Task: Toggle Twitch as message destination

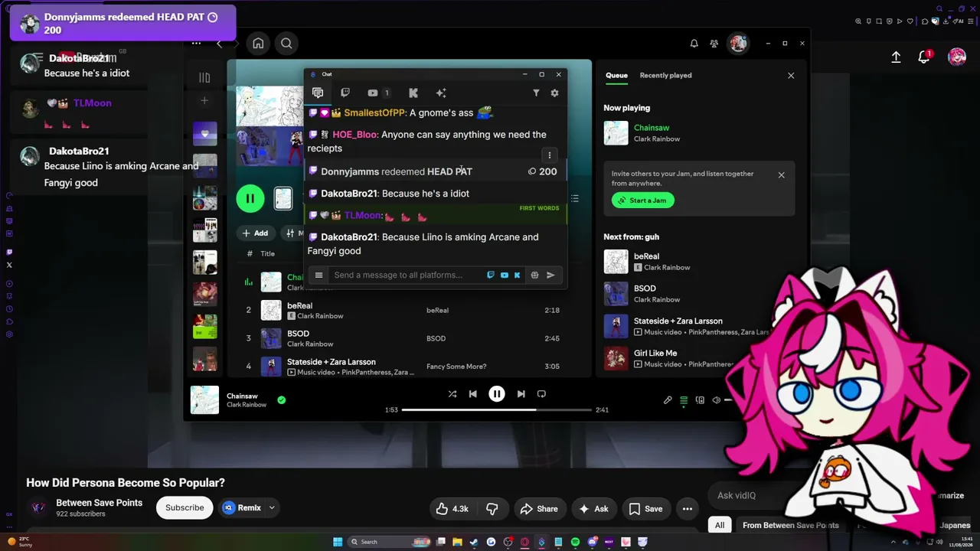Action: point(491,275)
